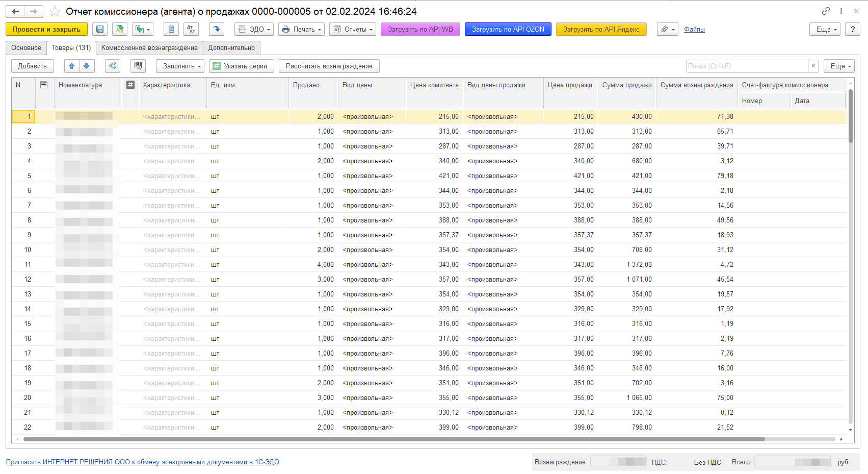Open the paperclip attachments button

(667, 30)
